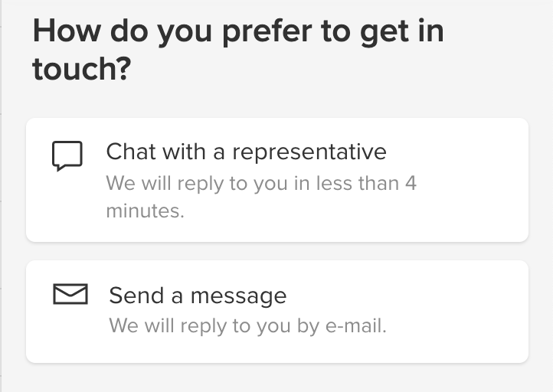Choose the Send a message option
Screen dimensions: 553x392
pyautogui.click(x=276, y=311)
